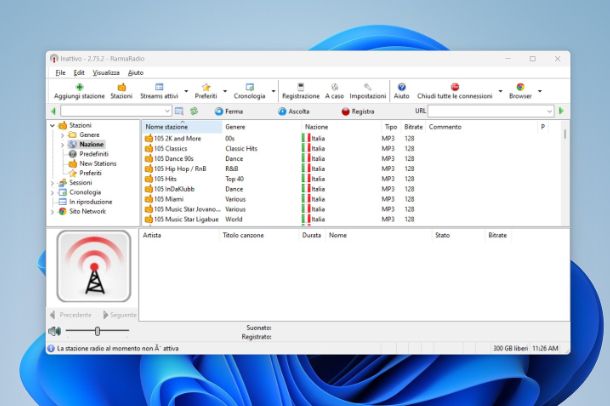
Task: Mute audio using the speaker icon
Action: 54,331
